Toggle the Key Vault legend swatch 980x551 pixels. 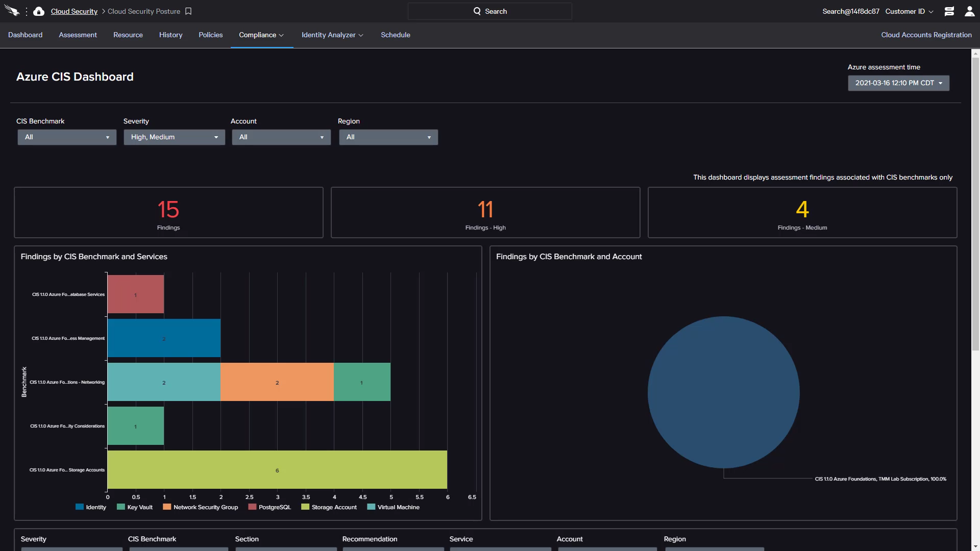(x=121, y=507)
